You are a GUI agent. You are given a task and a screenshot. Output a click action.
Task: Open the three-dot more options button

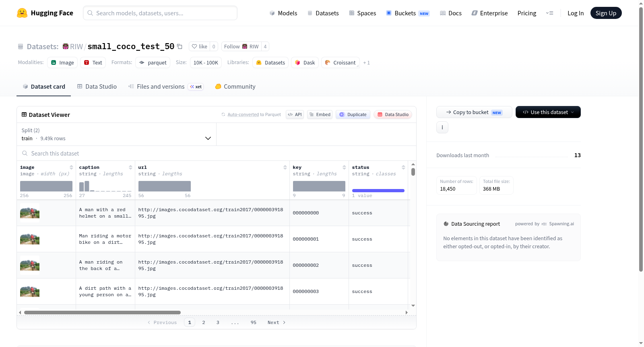[x=442, y=127]
